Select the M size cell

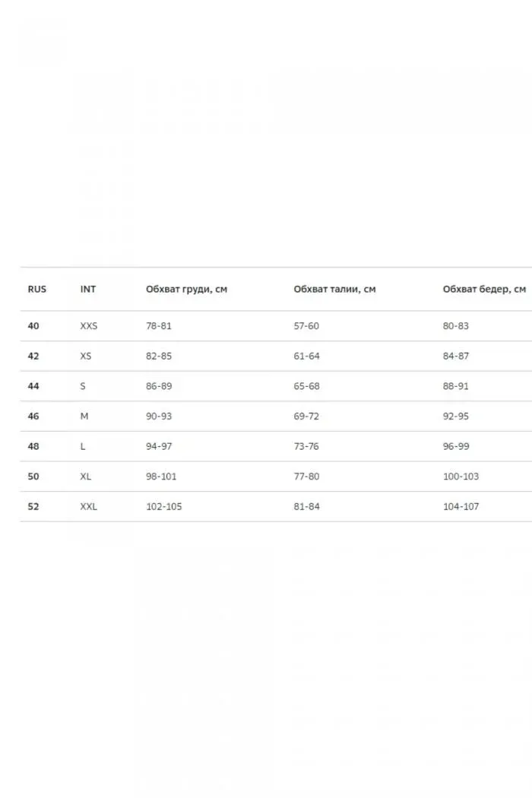click(84, 416)
